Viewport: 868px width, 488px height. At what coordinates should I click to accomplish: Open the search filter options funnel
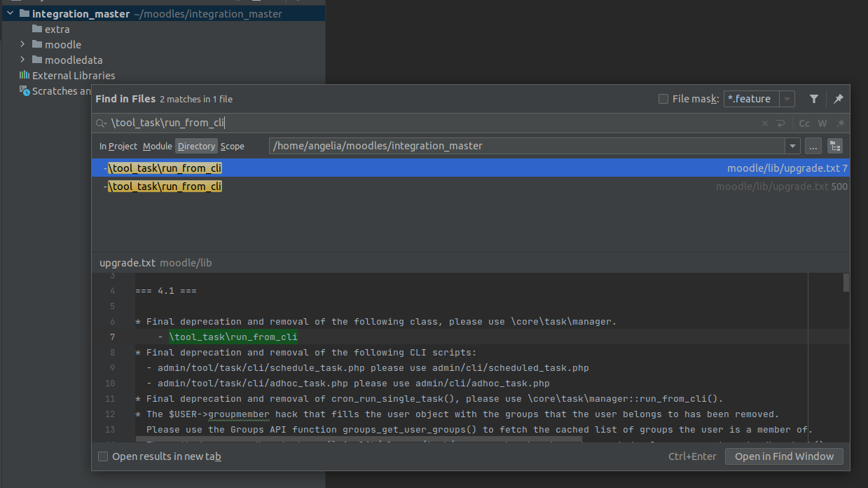[x=814, y=99]
